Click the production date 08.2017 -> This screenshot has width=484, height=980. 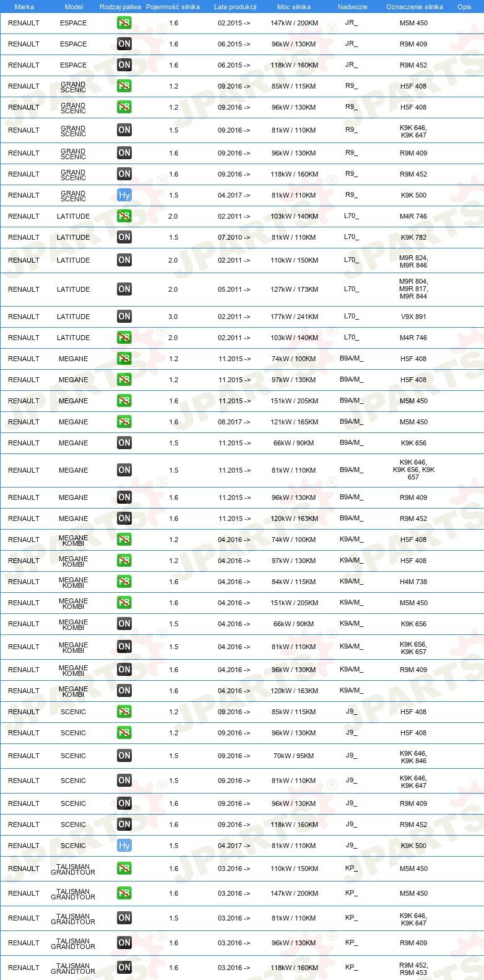pos(234,422)
